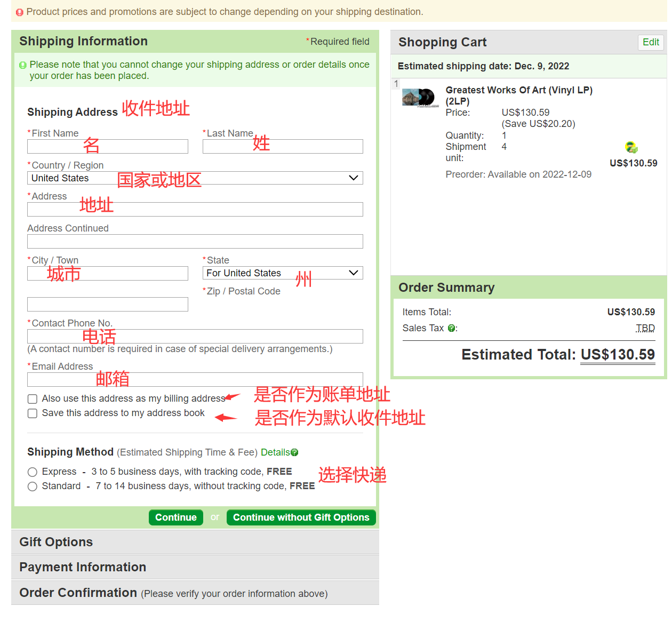The width and height of the screenshot is (672, 622).
Task: Select the Express shipping method
Action: pyautogui.click(x=32, y=472)
